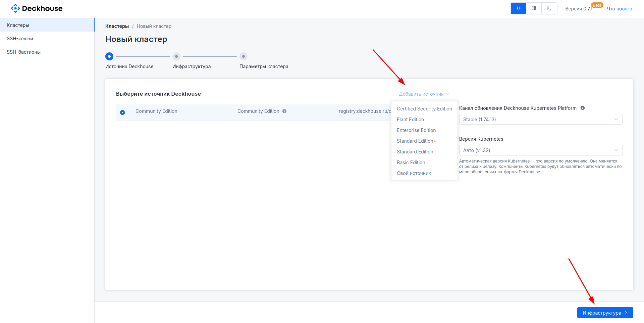The height and width of the screenshot is (323, 644).
Task: Click the Параметры кластера step label
Action: pos(264,66)
